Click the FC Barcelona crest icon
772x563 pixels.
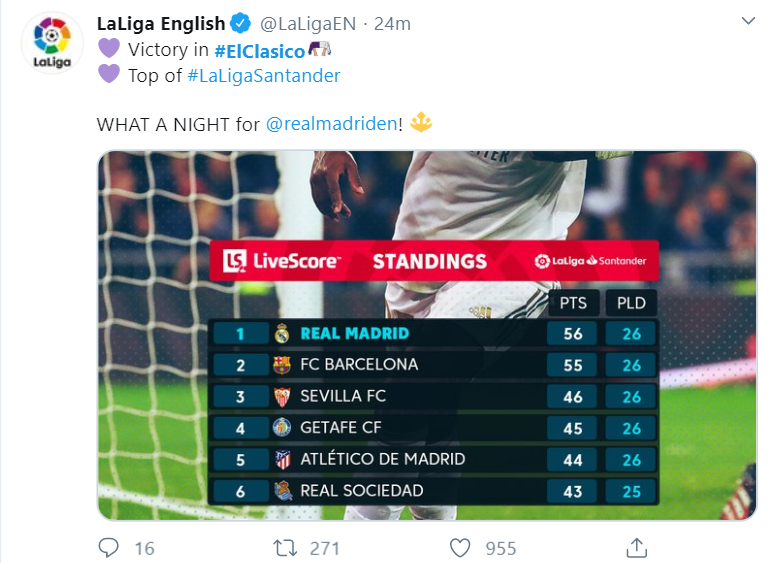click(x=282, y=365)
